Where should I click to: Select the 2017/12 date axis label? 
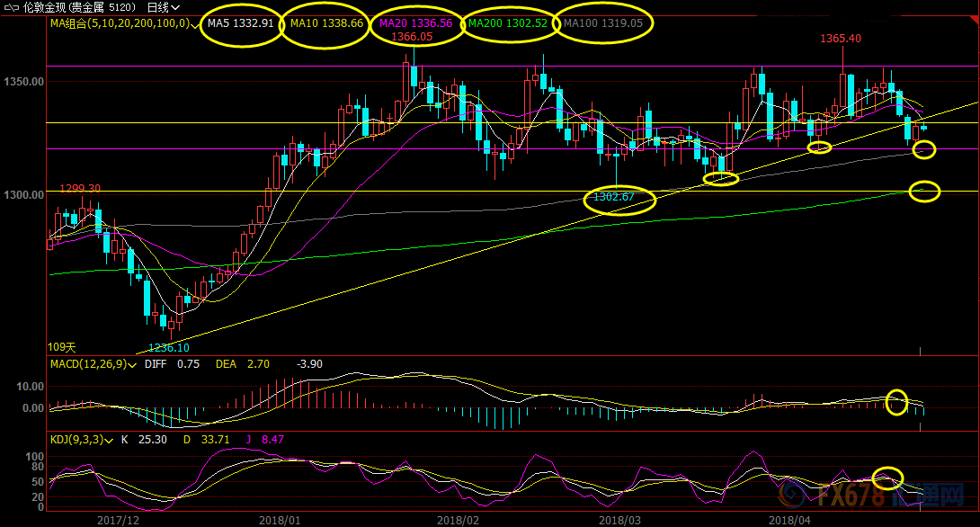click(x=118, y=520)
